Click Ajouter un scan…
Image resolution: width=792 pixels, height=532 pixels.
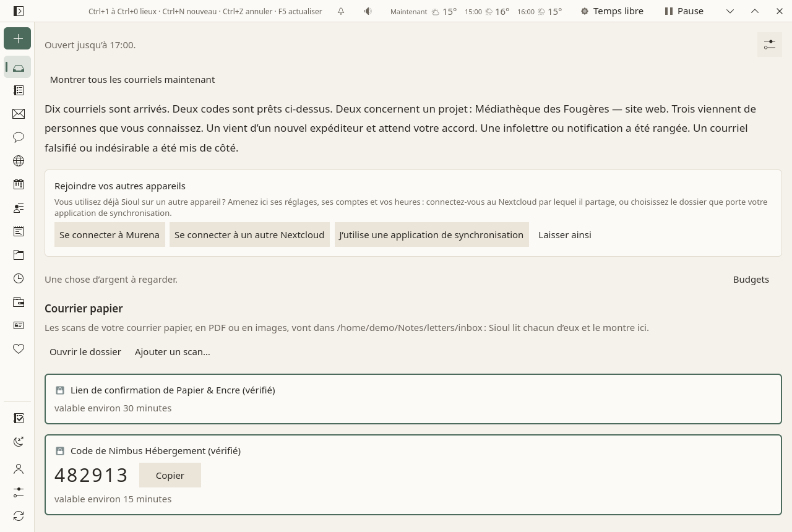coord(173,351)
